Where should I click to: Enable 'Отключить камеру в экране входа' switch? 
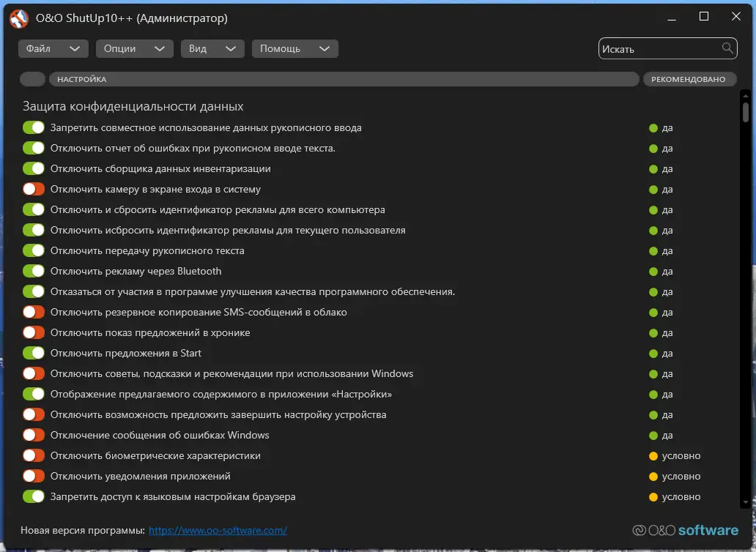point(34,190)
